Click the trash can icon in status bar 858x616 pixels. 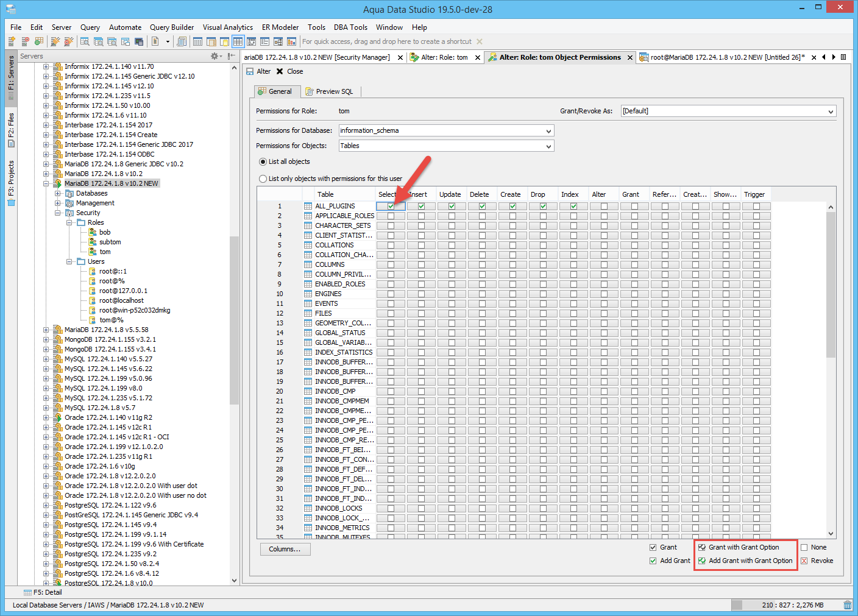pos(848,605)
